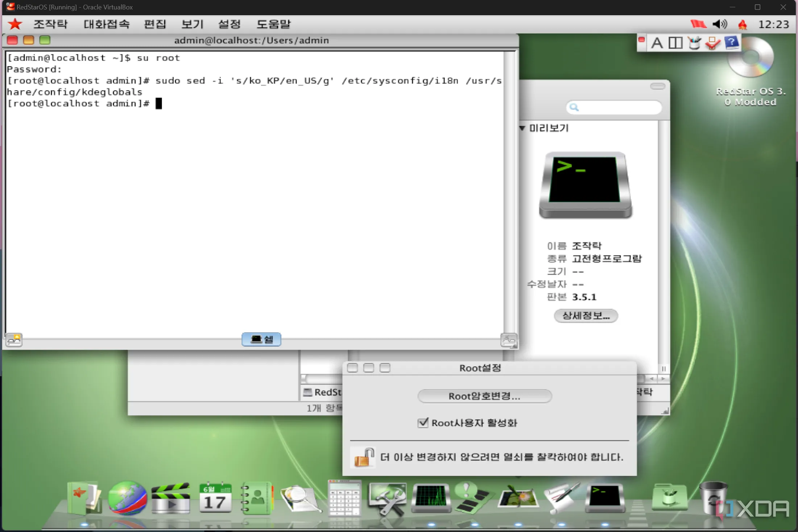Collapse the 미리보기 preview section

point(522,128)
